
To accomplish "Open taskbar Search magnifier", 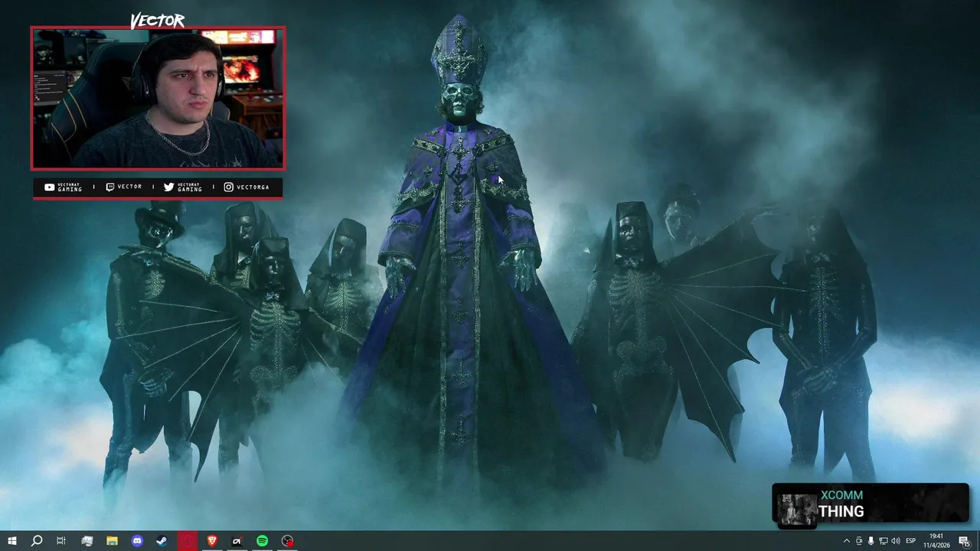I will click(36, 541).
